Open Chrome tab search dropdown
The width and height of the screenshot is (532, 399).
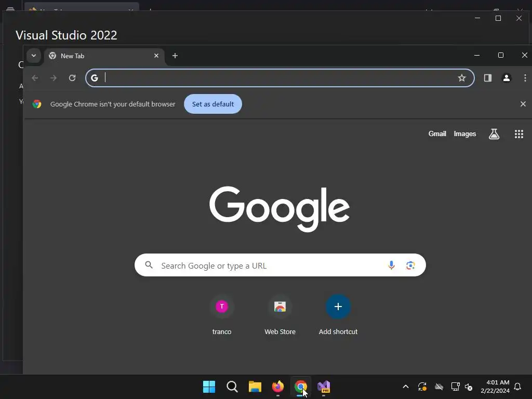click(x=34, y=56)
